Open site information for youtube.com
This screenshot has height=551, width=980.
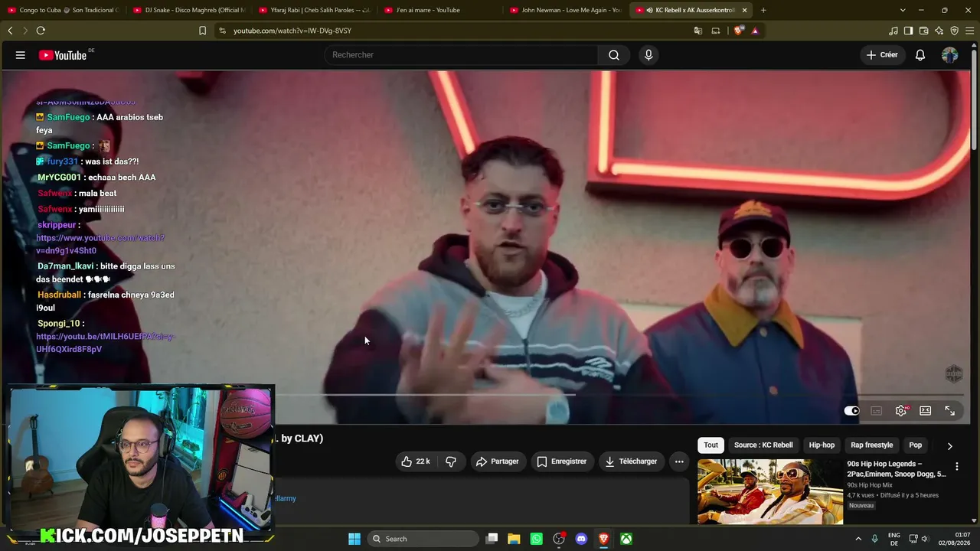[x=222, y=31]
